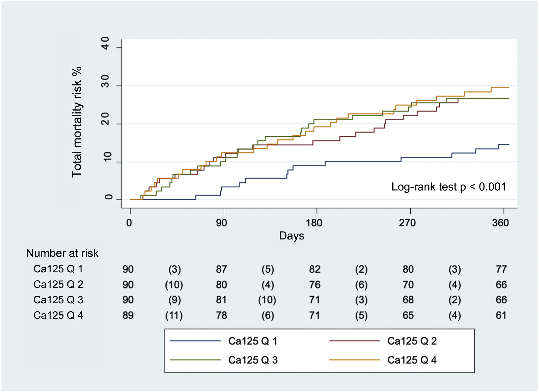Select the Ca125 Q 2 row label in risk table
Screen dimensions: 539x392
(x=58, y=284)
